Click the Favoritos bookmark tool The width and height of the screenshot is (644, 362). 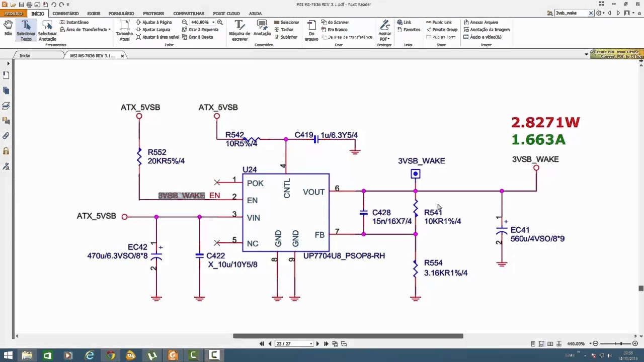(409, 30)
